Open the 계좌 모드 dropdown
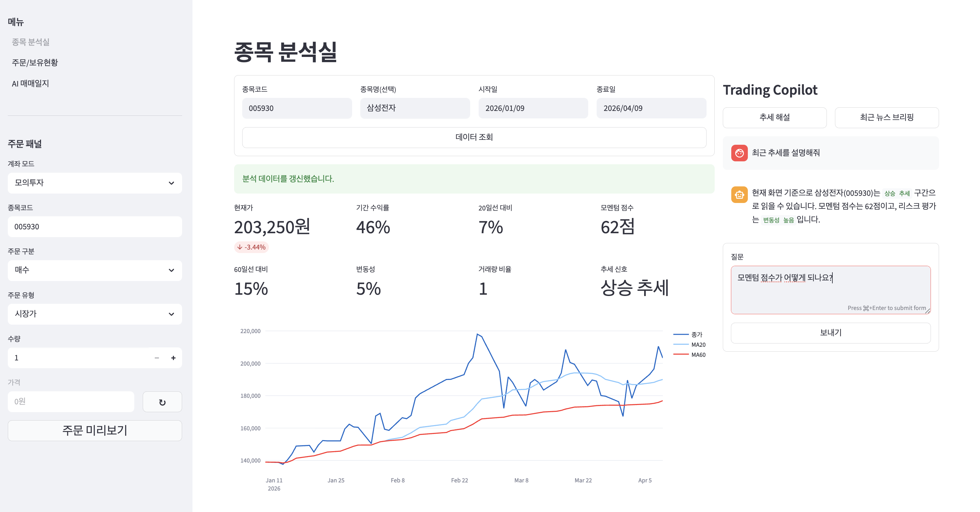980x512 pixels. tap(94, 183)
